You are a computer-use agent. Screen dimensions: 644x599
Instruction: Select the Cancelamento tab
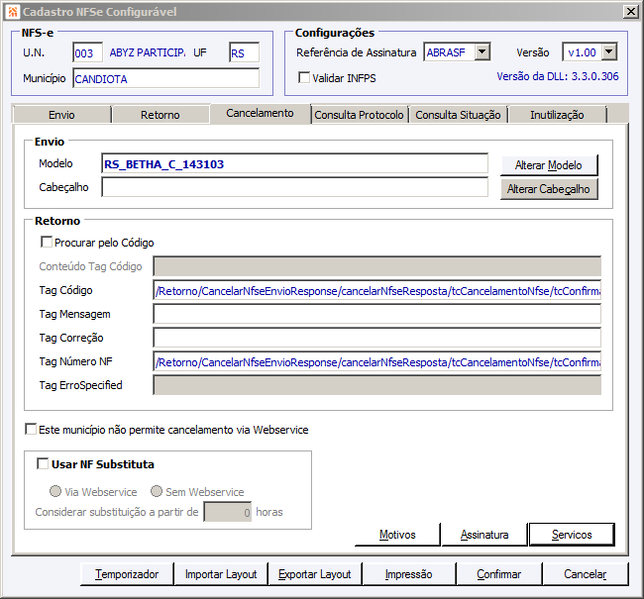pos(260,113)
